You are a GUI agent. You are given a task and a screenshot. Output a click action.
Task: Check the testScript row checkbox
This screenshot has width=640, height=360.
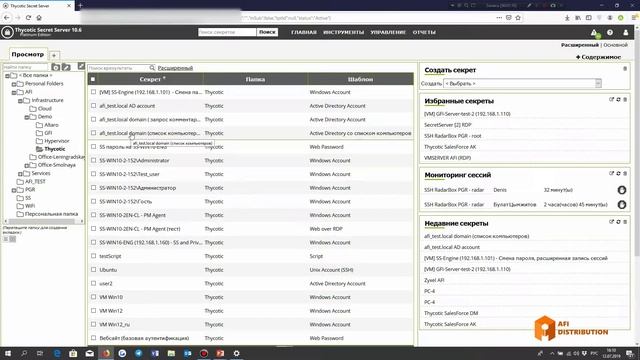point(93,256)
